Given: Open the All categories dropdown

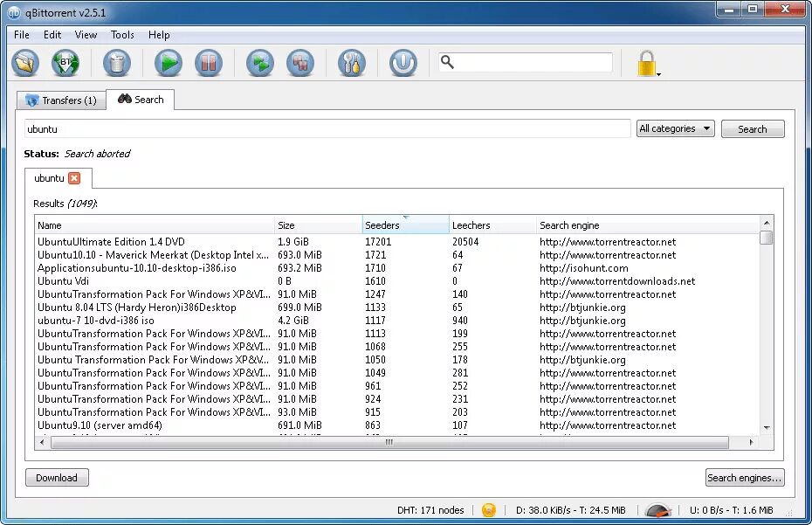Looking at the screenshot, I should (675, 128).
